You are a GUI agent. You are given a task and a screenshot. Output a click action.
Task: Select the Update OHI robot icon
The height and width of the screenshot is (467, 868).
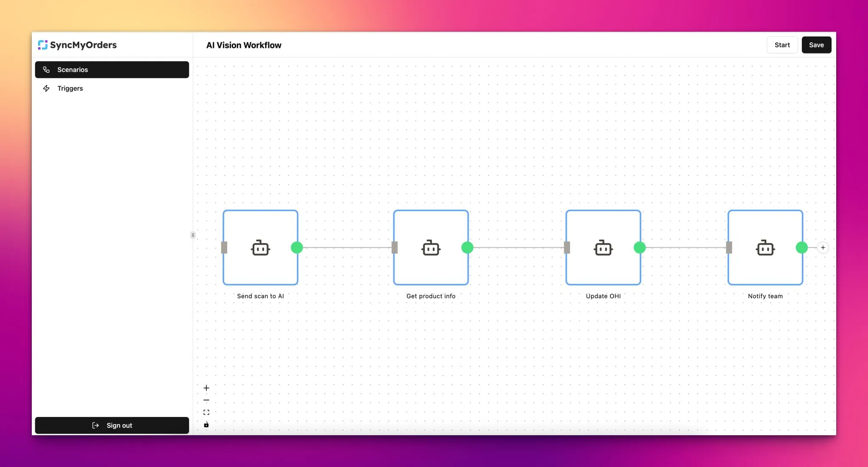click(x=603, y=249)
